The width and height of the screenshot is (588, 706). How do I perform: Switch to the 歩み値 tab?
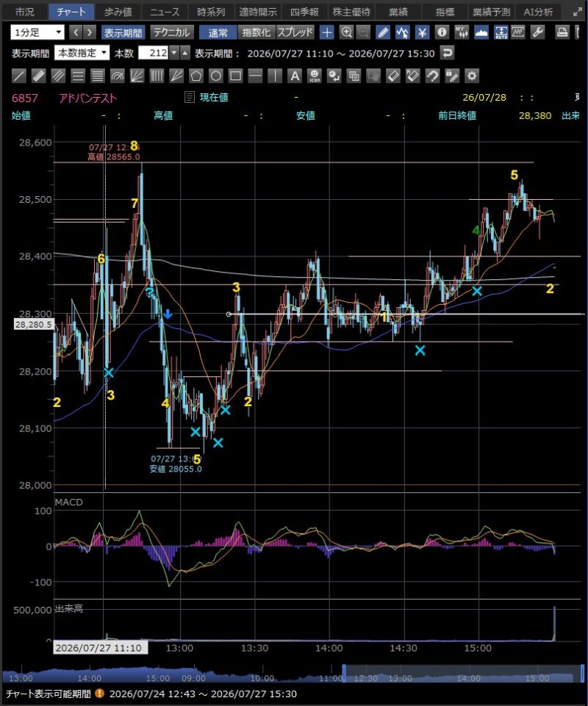118,12
